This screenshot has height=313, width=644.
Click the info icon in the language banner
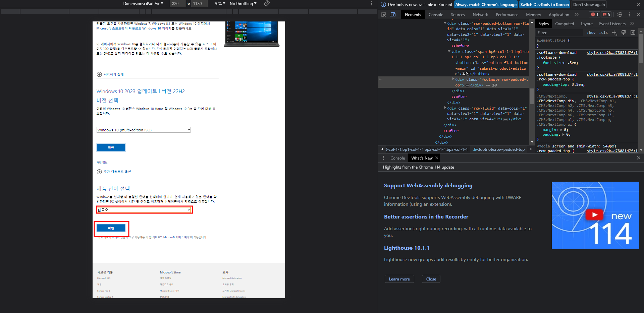coord(383,4)
